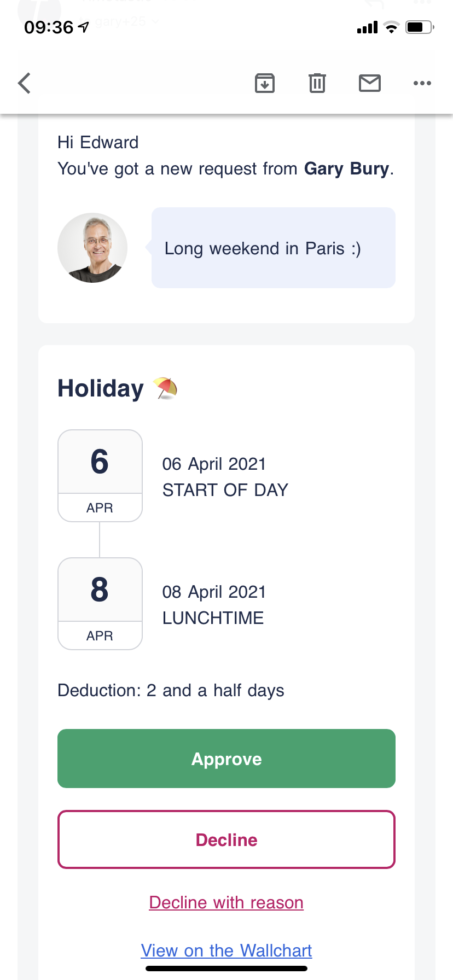Tap the beach umbrella emoji beside Holiday
The height and width of the screenshot is (980, 453).
pos(166,388)
